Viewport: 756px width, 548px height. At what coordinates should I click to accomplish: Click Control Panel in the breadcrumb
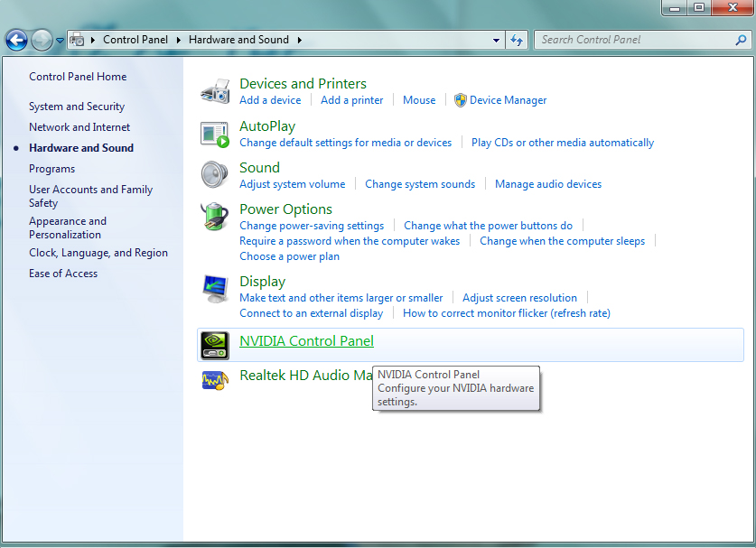(135, 40)
